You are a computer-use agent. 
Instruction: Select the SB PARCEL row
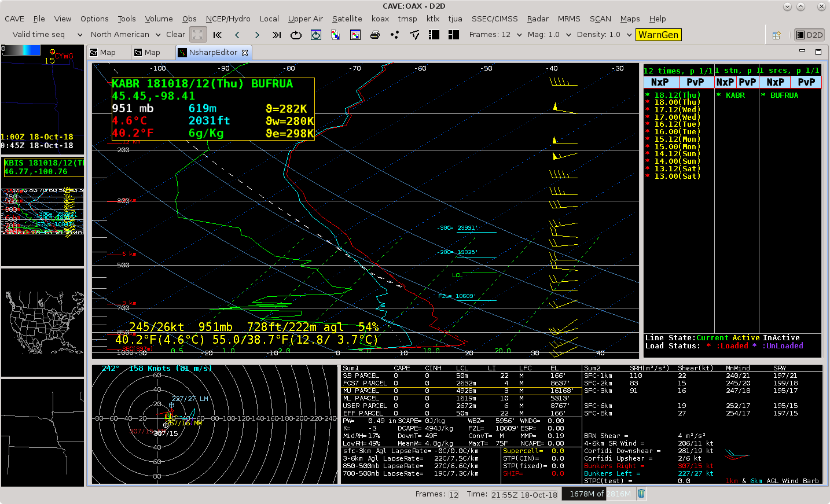point(461,376)
